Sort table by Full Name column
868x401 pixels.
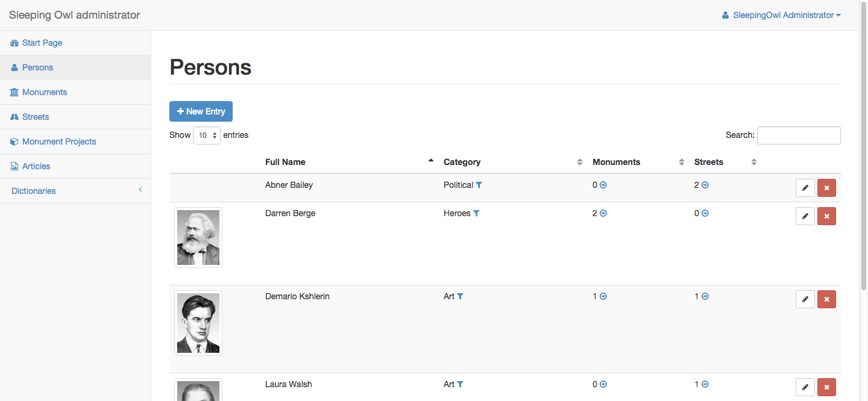pos(349,162)
